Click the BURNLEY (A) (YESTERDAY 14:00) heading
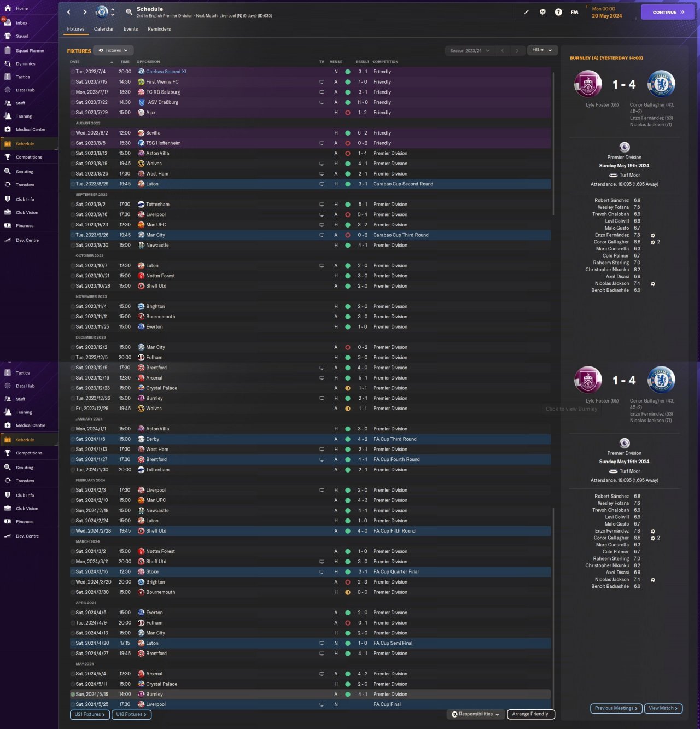The image size is (700, 729). [x=606, y=58]
